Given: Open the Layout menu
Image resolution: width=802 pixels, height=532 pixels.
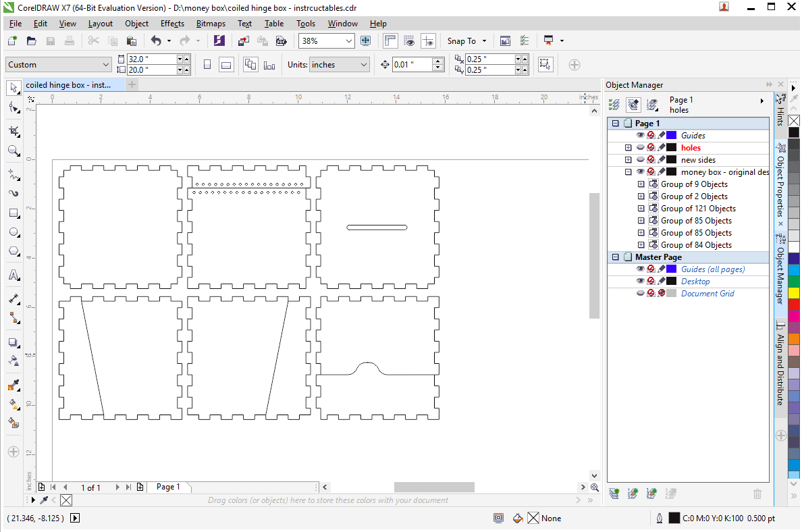Looking at the screenshot, I should click(x=100, y=24).
